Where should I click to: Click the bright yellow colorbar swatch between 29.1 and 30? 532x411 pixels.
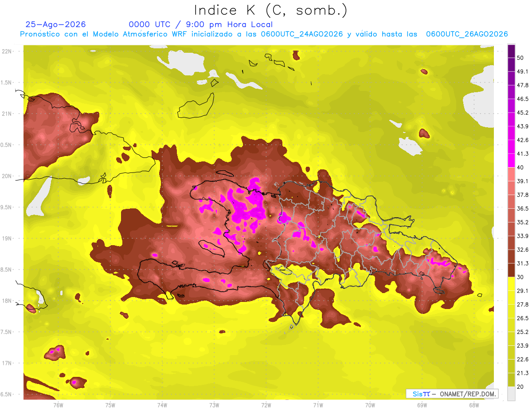(x=511, y=284)
